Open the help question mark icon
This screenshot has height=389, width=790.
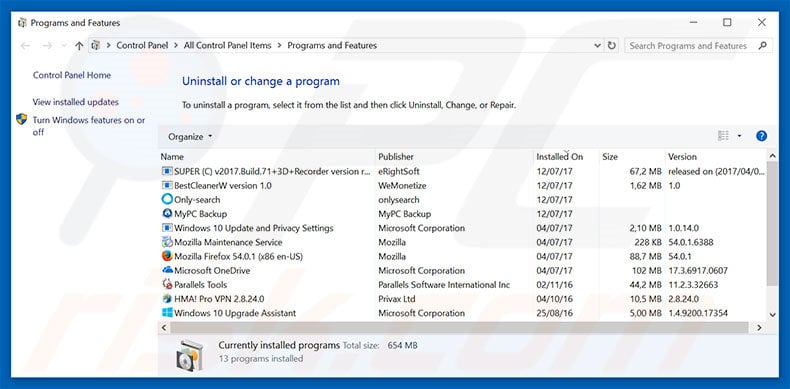(761, 136)
